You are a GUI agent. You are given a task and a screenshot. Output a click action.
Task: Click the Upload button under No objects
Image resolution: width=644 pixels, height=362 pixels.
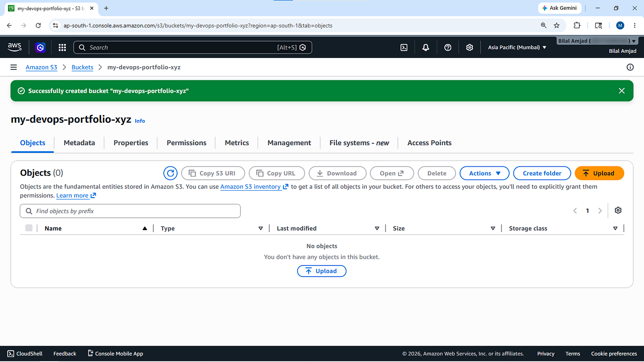pos(322,271)
